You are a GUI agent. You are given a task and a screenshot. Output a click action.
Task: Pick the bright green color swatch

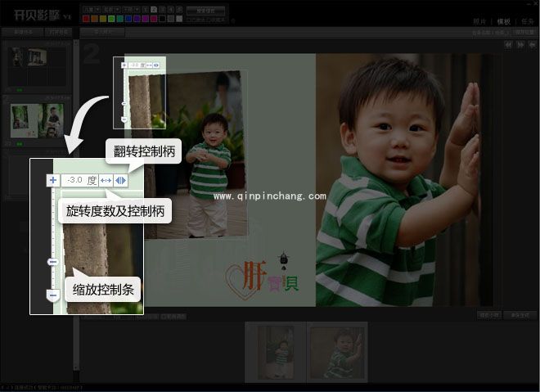[111, 19]
